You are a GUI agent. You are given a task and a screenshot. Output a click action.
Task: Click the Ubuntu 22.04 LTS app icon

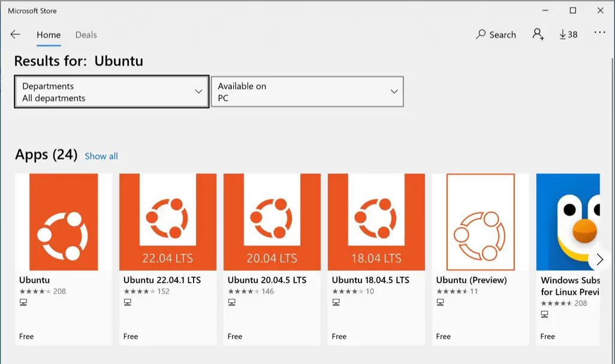click(x=168, y=222)
